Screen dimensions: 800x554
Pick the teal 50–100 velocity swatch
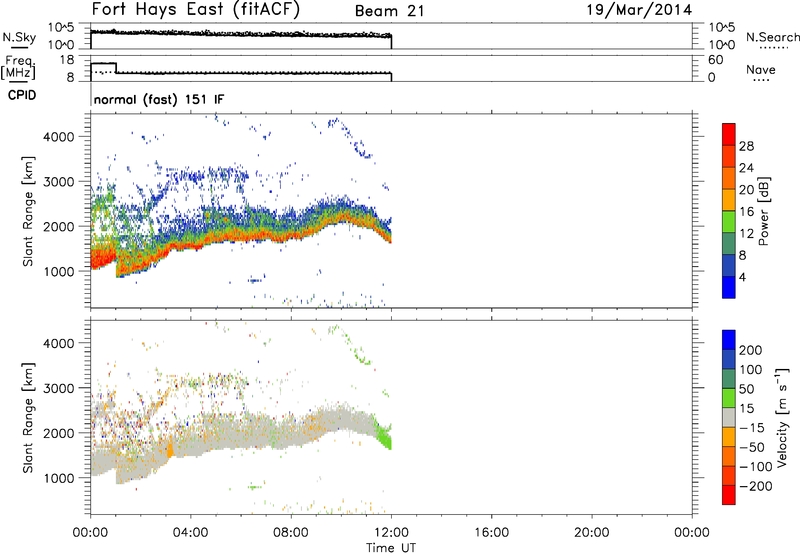729,379
